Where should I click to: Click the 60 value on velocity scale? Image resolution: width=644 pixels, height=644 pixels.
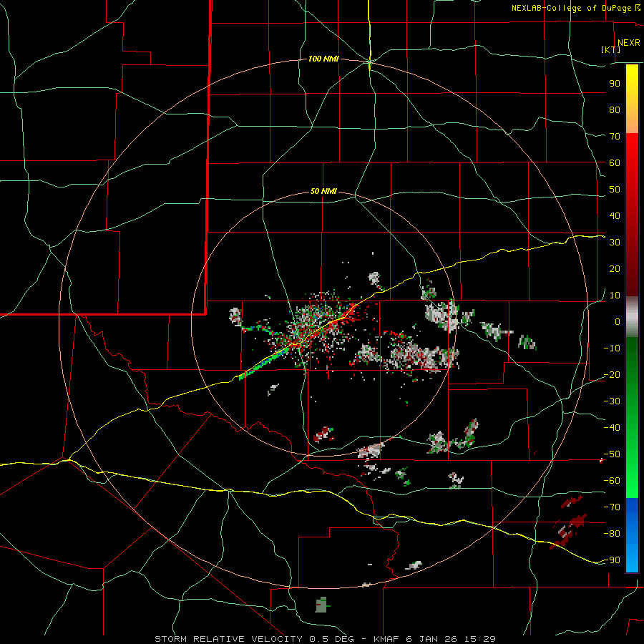615,163
